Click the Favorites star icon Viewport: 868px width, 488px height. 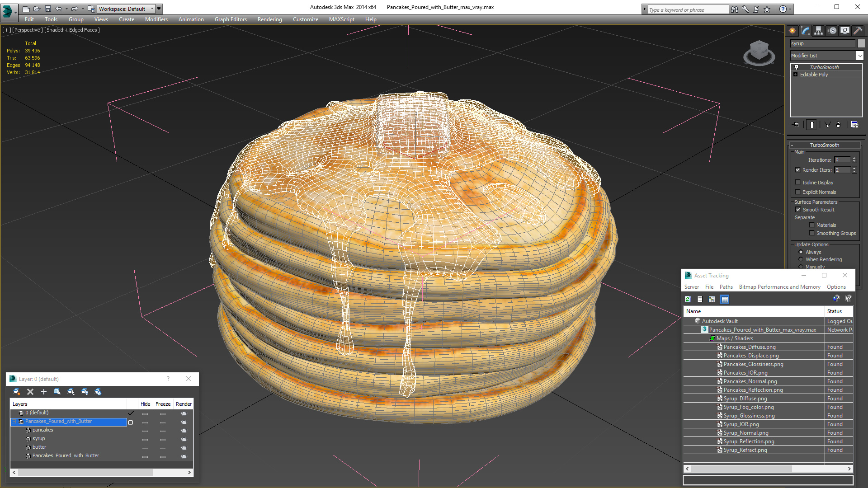coord(767,9)
